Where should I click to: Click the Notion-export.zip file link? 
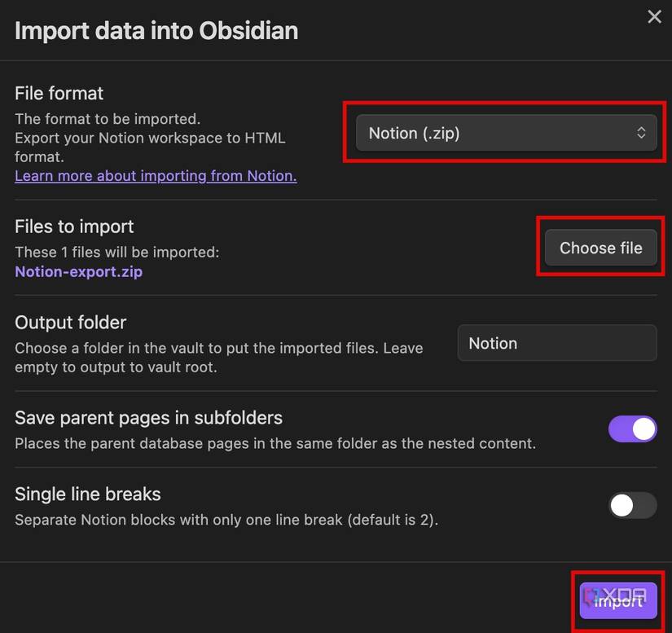(x=78, y=271)
